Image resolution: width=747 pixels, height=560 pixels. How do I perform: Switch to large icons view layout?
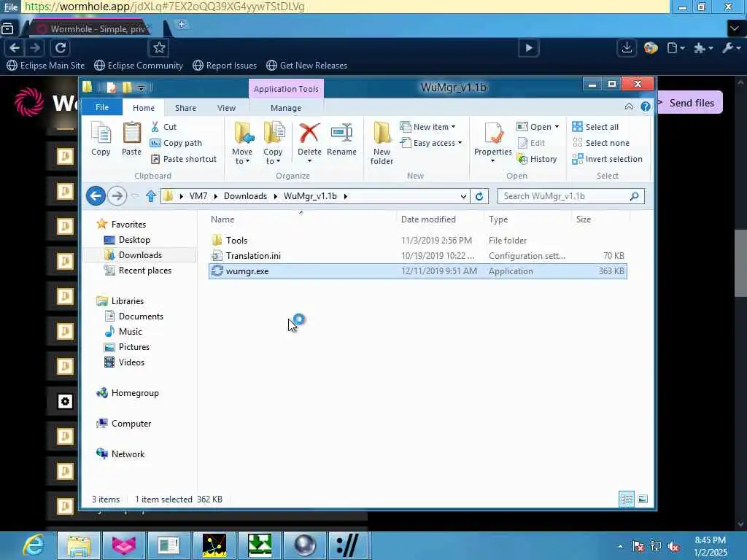click(x=643, y=499)
